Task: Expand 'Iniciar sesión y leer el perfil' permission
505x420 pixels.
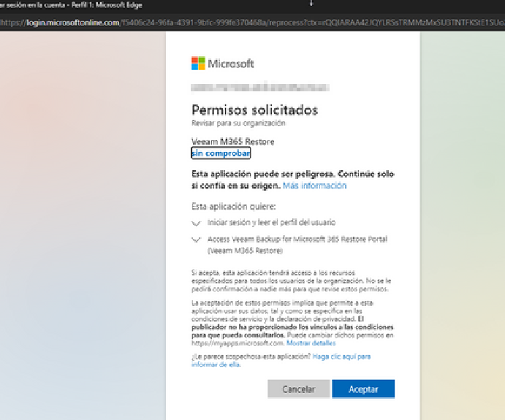Action: pyautogui.click(x=196, y=223)
